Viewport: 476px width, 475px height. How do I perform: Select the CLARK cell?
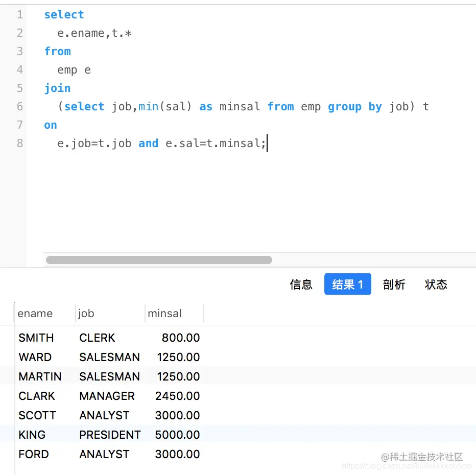pos(37,396)
